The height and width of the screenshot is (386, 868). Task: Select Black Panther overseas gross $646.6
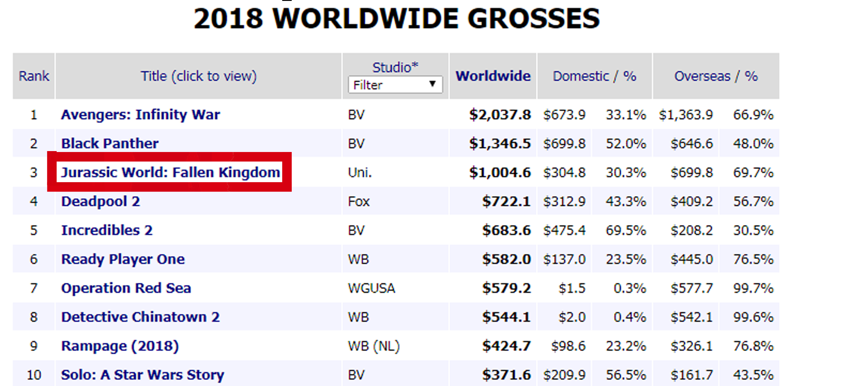click(x=692, y=144)
